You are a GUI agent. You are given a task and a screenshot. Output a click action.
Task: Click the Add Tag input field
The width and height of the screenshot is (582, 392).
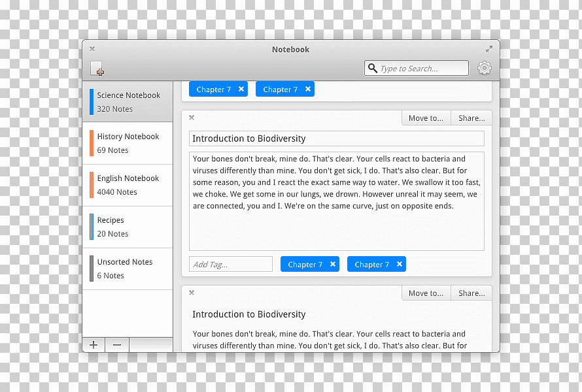[230, 264]
